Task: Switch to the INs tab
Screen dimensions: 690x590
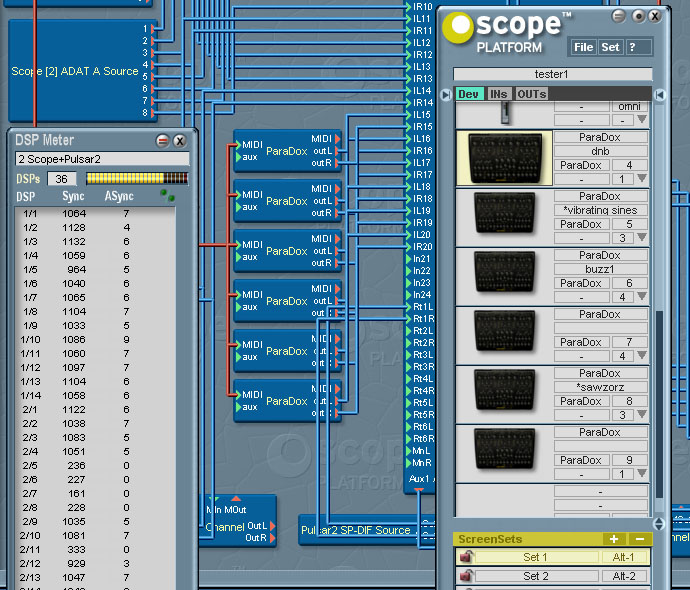Action: (499, 94)
